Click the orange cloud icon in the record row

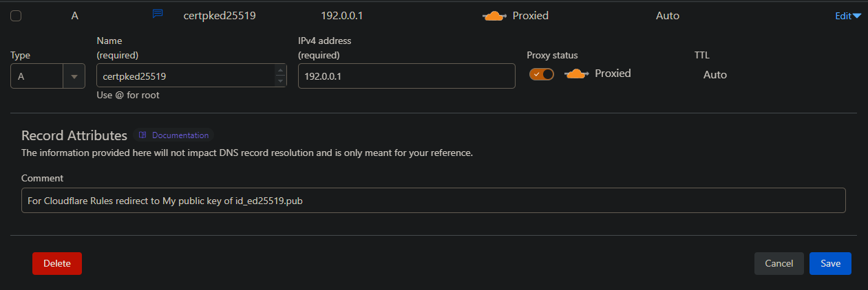495,16
